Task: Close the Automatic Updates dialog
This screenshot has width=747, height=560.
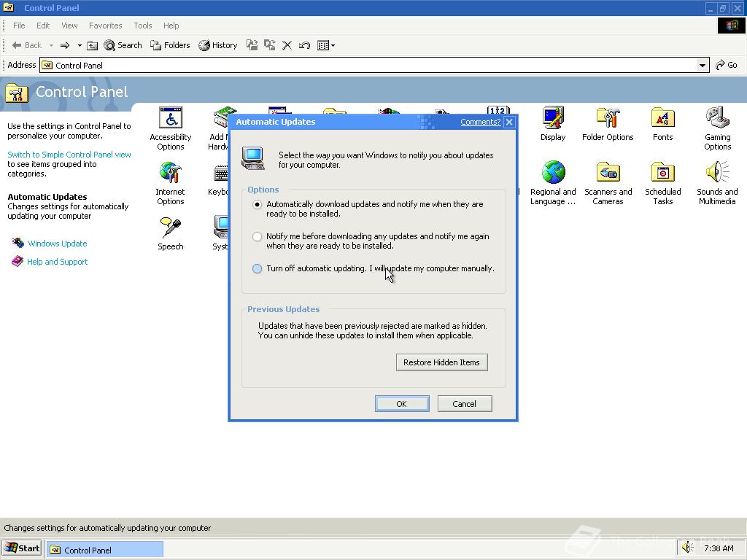Action: 509,122
